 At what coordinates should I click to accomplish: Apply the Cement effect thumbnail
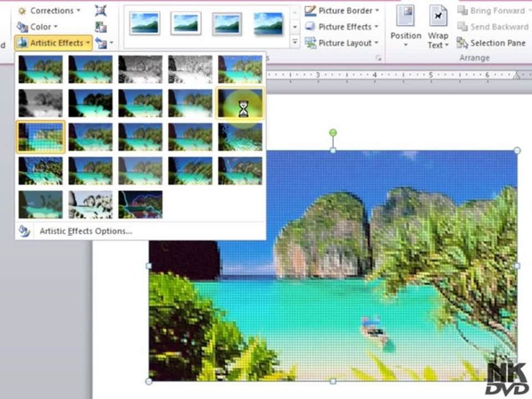pos(40,171)
